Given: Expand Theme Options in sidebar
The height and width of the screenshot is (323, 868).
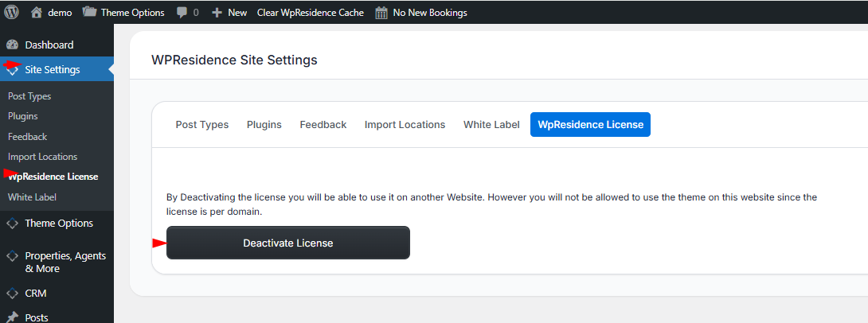Looking at the screenshot, I should pyautogui.click(x=58, y=224).
